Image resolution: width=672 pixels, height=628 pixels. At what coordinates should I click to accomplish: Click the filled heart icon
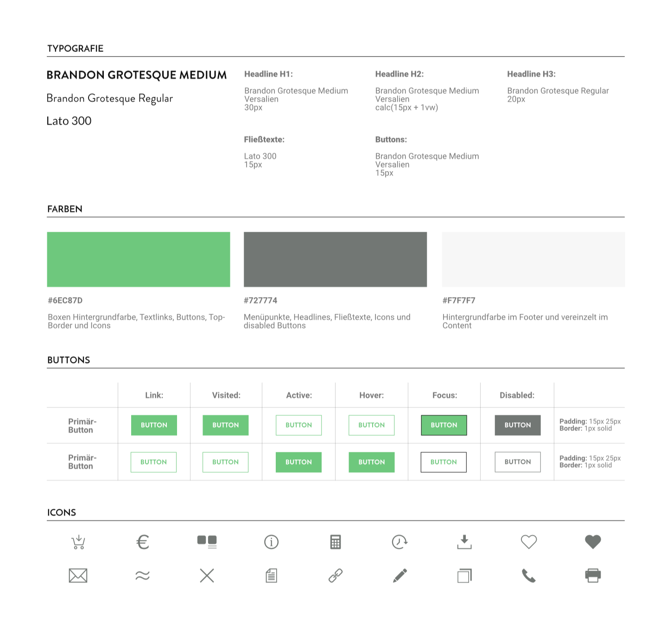pos(593,542)
